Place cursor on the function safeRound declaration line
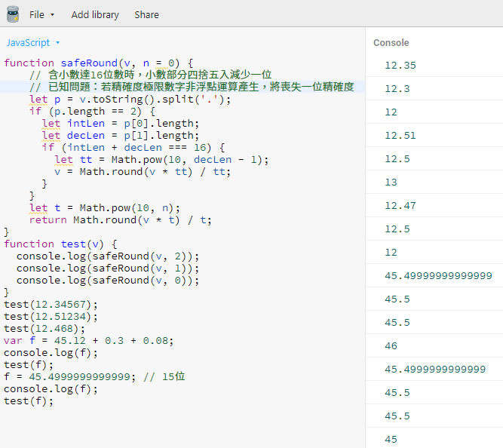 tap(98, 63)
